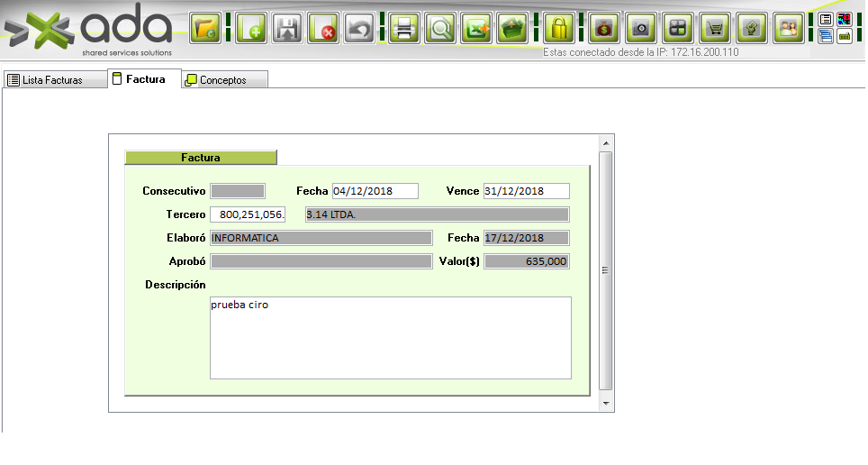Create a new document with plus icon
Image resolution: width=868 pixels, height=465 pixels.
click(x=251, y=28)
